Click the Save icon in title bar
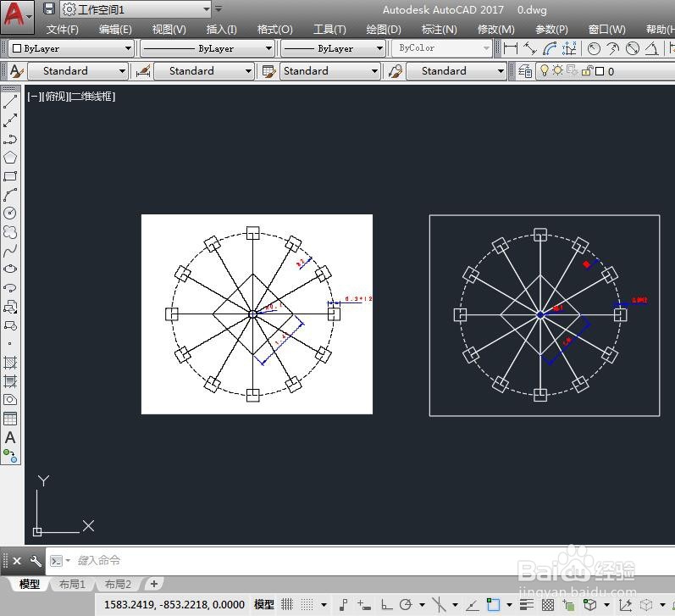The image size is (675, 616). pos(49,9)
